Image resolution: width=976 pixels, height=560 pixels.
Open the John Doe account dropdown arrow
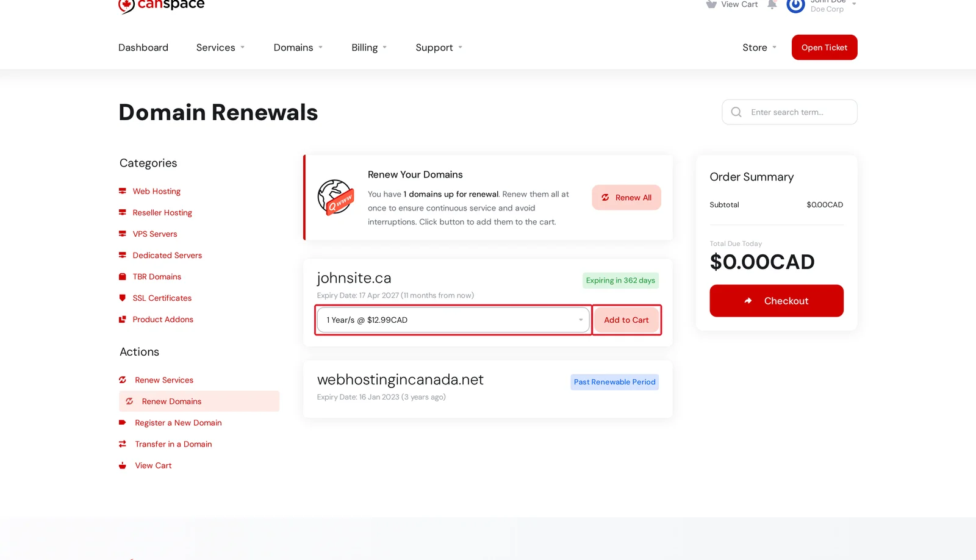[854, 4]
